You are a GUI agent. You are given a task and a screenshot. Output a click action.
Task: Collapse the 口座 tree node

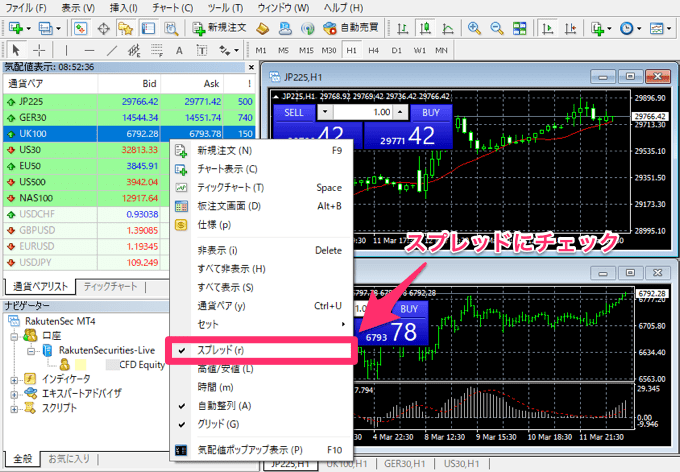point(14,336)
